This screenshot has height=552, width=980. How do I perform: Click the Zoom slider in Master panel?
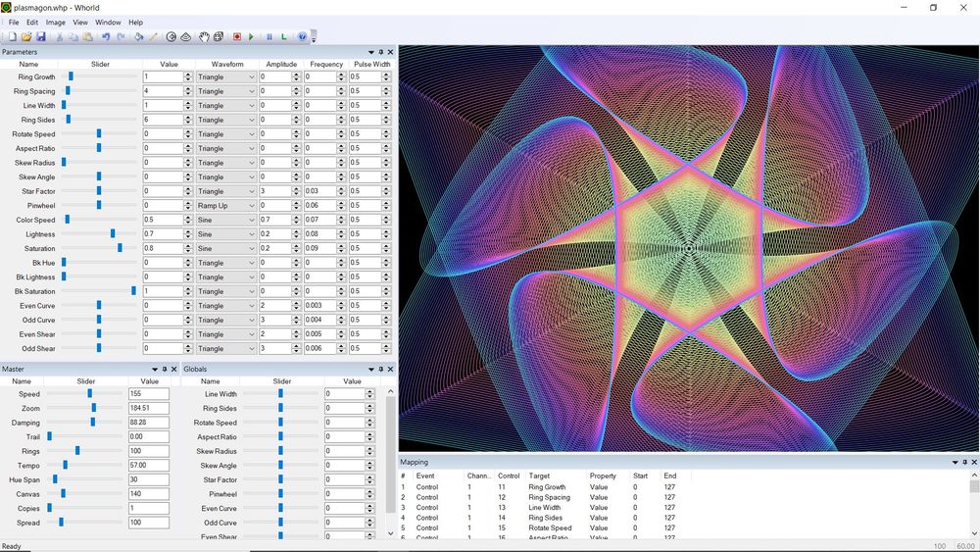pyautogui.click(x=93, y=408)
